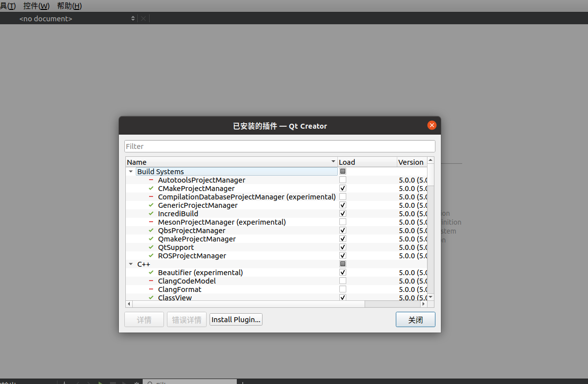Toggle the Build Systems group load checkbox
Screen dimensions: 588x384
(342, 171)
